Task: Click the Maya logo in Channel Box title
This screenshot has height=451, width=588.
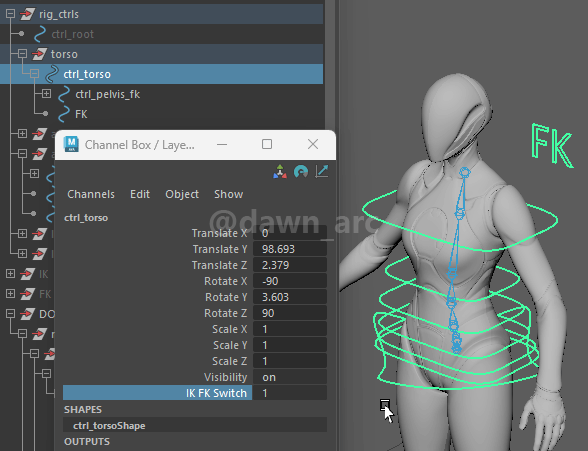Action: [x=71, y=144]
